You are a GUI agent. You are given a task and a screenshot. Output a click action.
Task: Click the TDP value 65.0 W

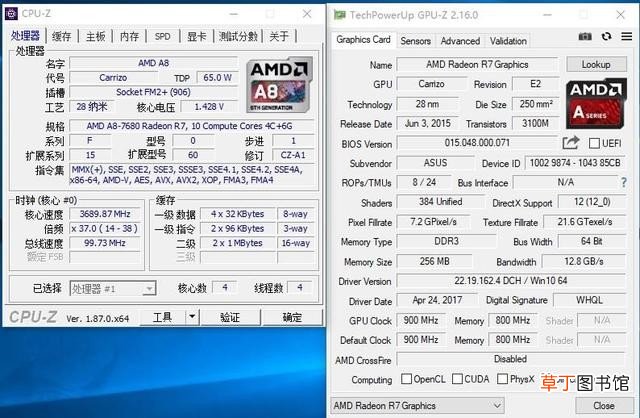coord(217,78)
